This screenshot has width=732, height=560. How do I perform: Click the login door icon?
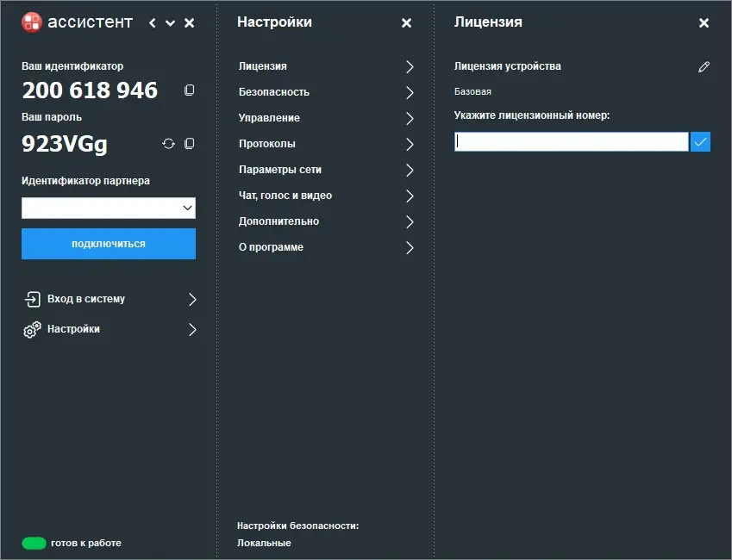coord(33,299)
